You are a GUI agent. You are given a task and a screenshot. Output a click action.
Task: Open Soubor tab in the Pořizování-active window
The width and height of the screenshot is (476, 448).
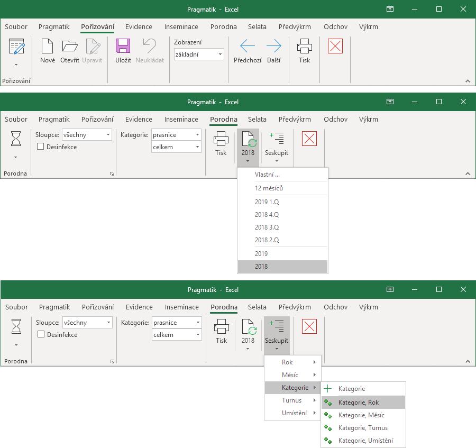point(16,26)
